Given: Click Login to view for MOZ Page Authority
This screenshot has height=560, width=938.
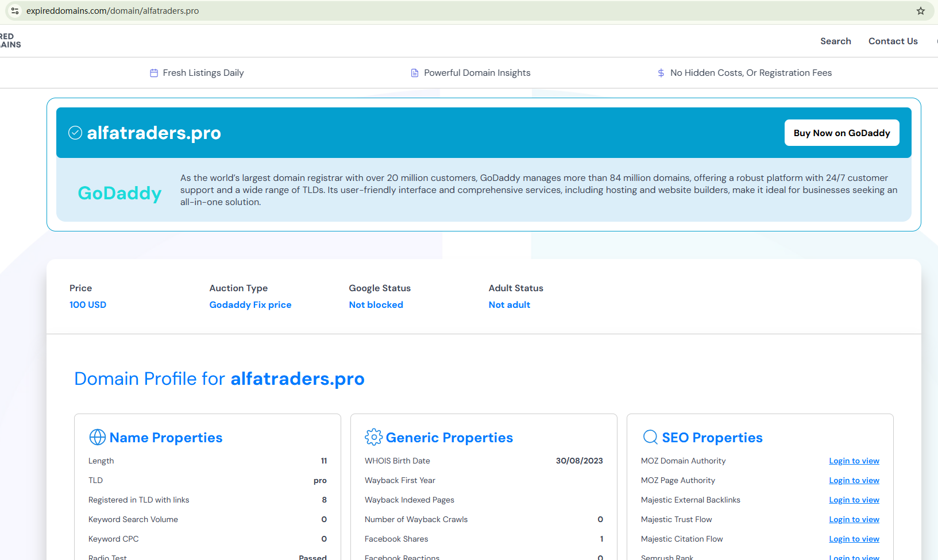Looking at the screenshot, I should (854, 481).
